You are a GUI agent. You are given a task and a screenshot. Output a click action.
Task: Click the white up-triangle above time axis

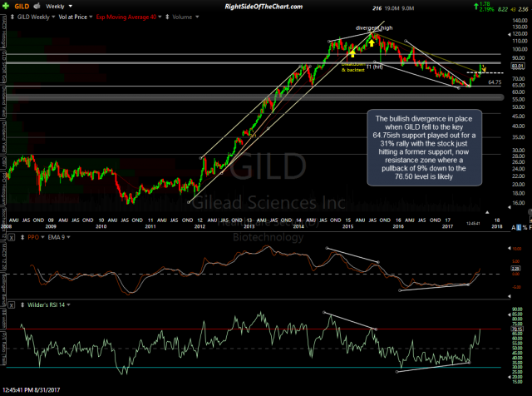[x=487, y=212]
